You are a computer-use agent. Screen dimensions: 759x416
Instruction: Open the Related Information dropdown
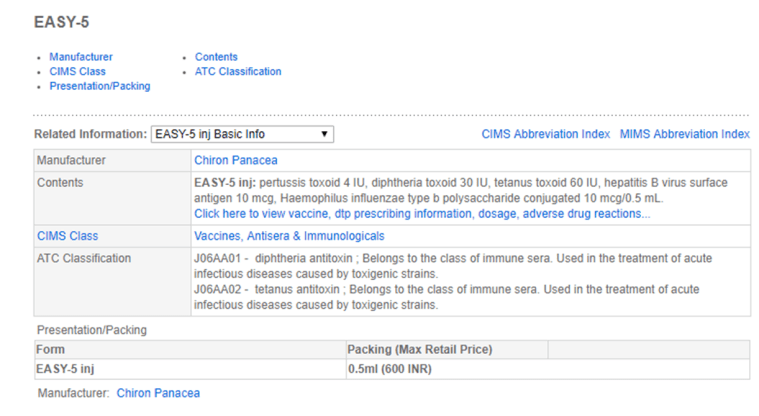pyautogui.click(x=240, y=134)
